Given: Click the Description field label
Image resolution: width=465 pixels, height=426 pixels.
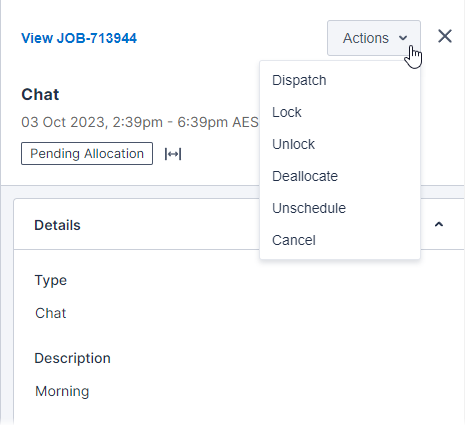Looking at the screenshot, I should (72, 359).
